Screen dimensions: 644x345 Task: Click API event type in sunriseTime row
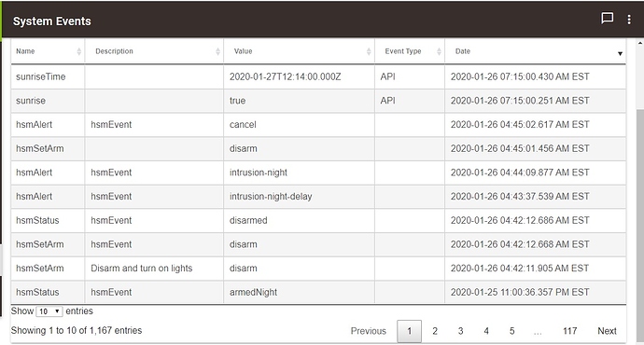coord(387,76)
